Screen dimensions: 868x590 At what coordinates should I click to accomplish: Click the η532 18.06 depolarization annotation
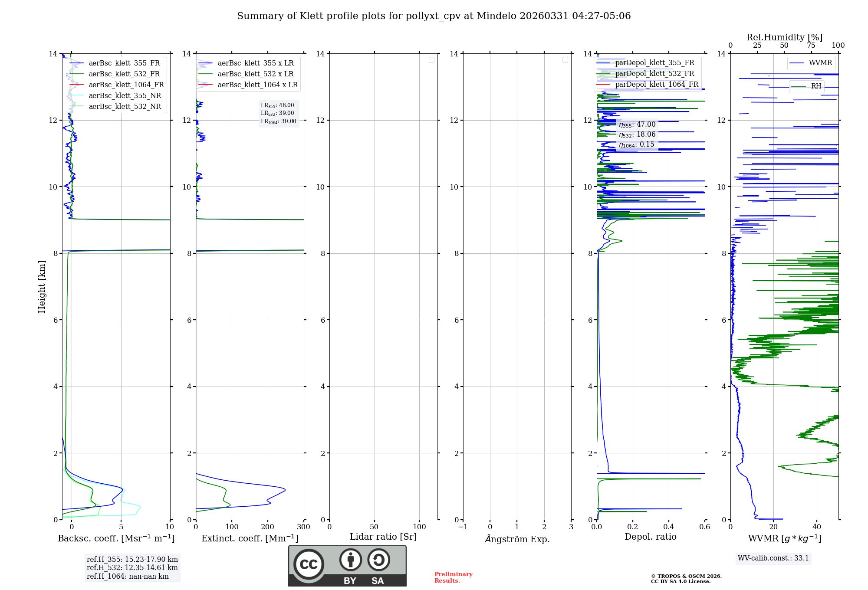pyautogui.click(x=637, y=134)
